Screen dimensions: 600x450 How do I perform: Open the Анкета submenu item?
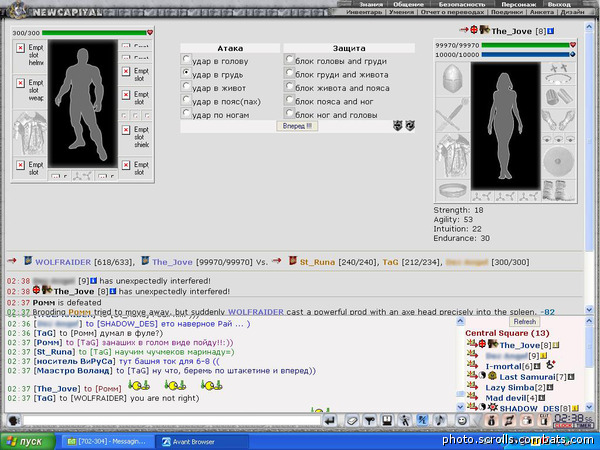coord(542,12)
